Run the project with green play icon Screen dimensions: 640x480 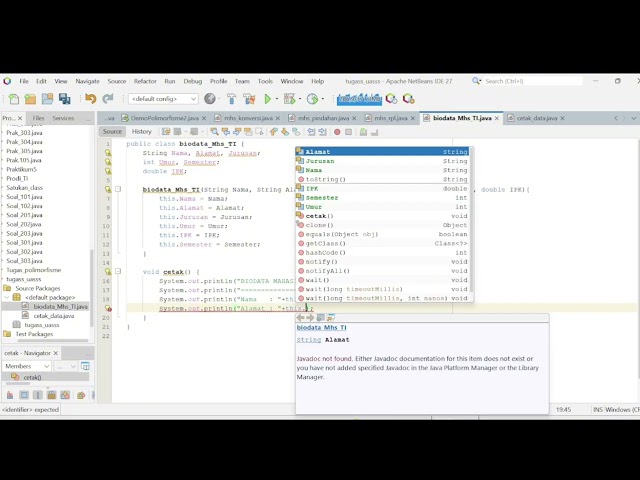[268, 99]
